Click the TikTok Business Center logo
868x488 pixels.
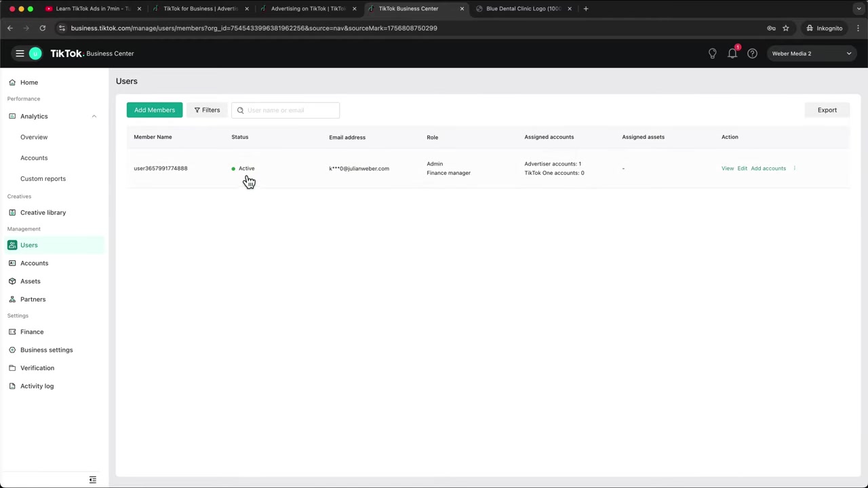click(92, 54)
